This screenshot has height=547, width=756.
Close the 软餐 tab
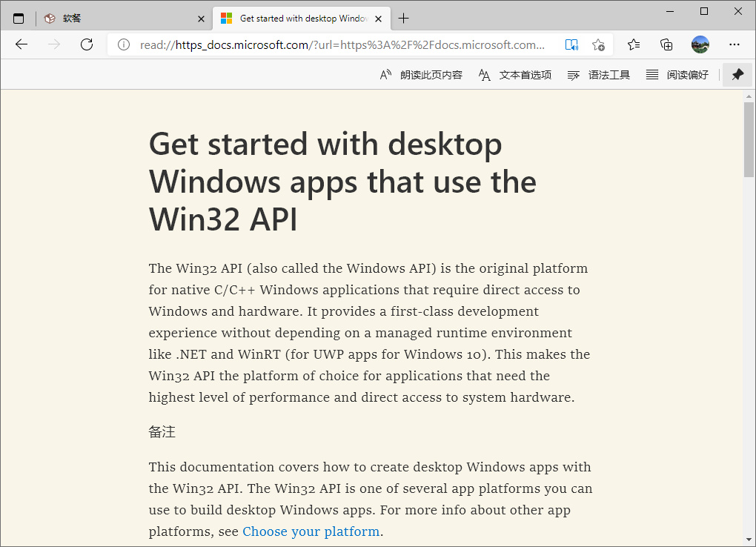click(x=201, y=19)
